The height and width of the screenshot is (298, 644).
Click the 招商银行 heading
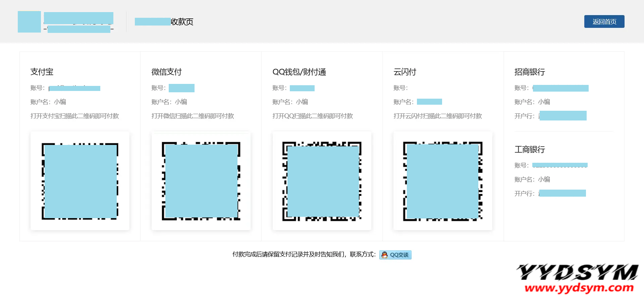[x=530, y=72]
